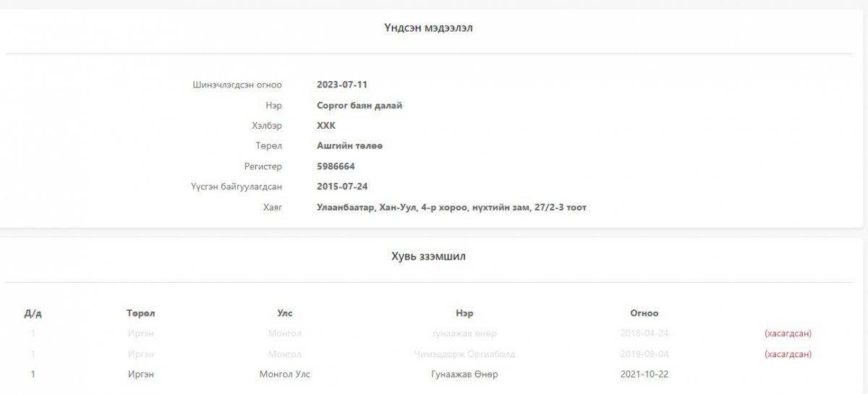The width and height of the screenshot is (868, 394).
Task: Click the Улс column header
Action: tap(285, 313)
